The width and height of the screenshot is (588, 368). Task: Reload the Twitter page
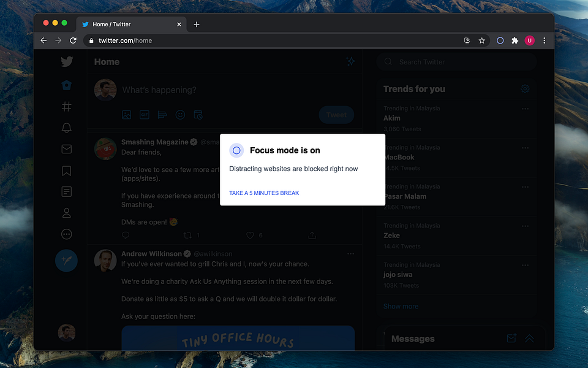(x=73, y=40)
